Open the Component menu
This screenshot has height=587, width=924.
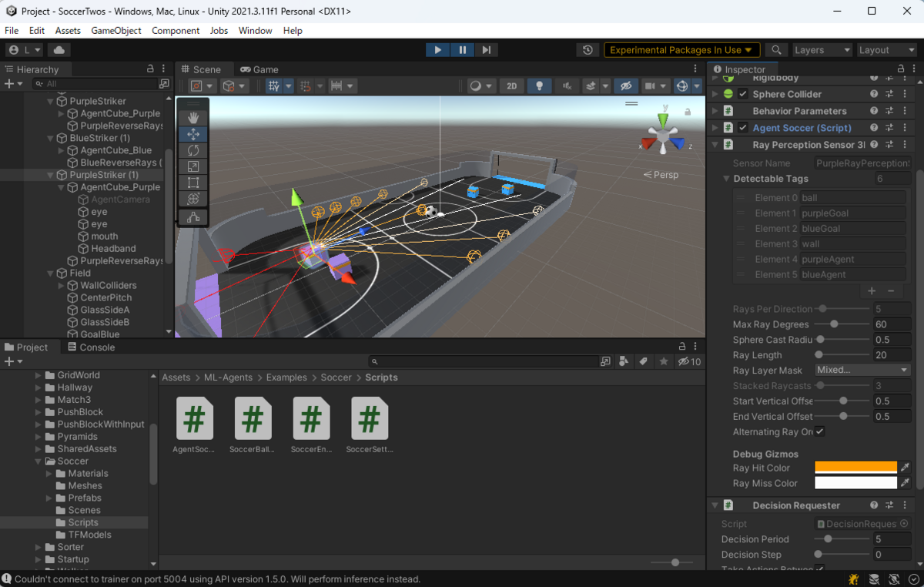176,31
